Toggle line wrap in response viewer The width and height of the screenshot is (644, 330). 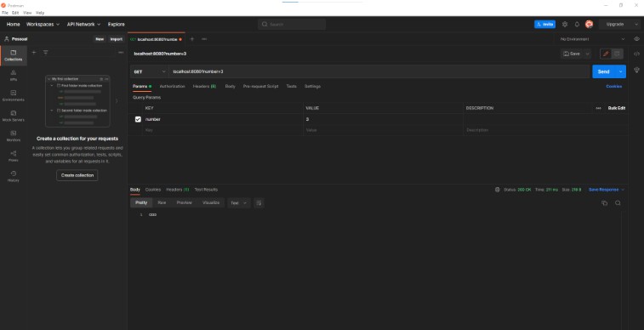coord(259,202)
